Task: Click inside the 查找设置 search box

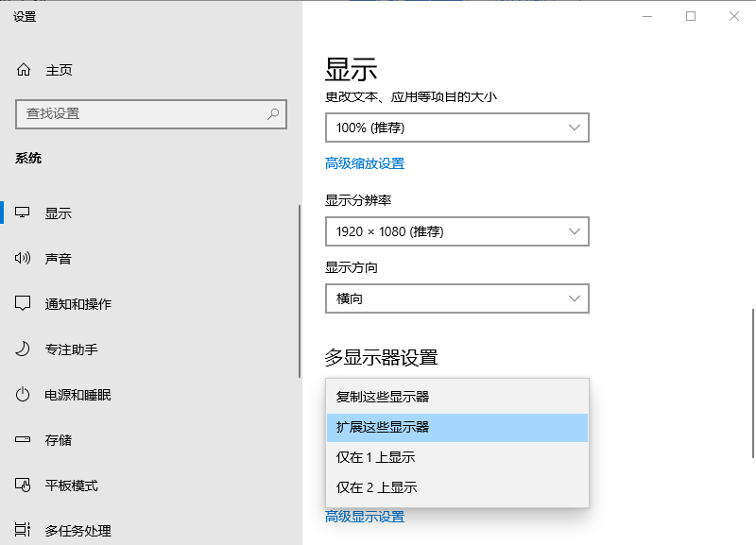Action: [151, 114]
